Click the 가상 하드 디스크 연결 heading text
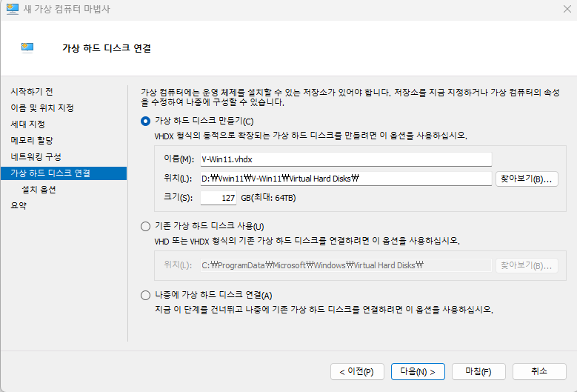The width and height of the screenshot is (577, 392). click(x=107, y=48)
